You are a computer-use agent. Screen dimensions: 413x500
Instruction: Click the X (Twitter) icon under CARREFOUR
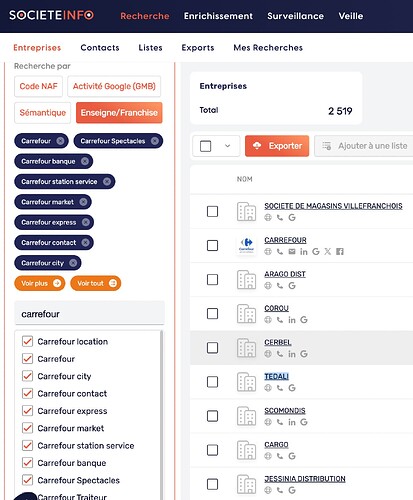click(328, 252)
